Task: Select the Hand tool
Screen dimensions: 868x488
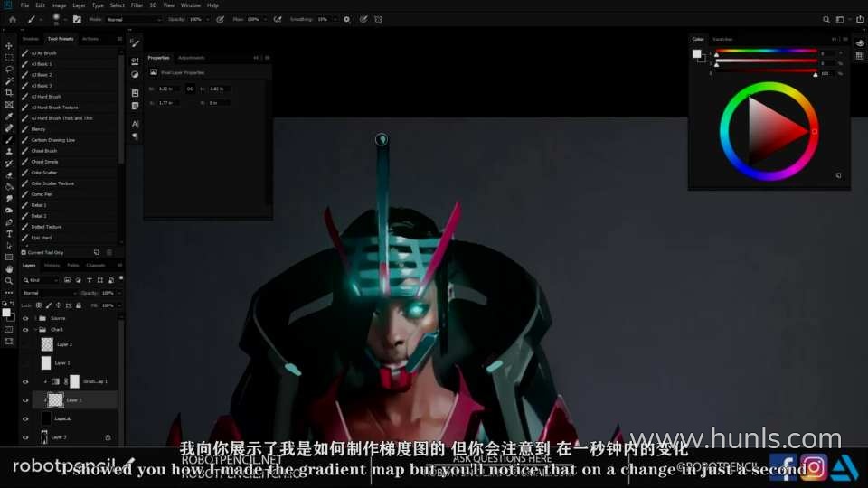Action: pyautogui.click(x=9, y=269)
